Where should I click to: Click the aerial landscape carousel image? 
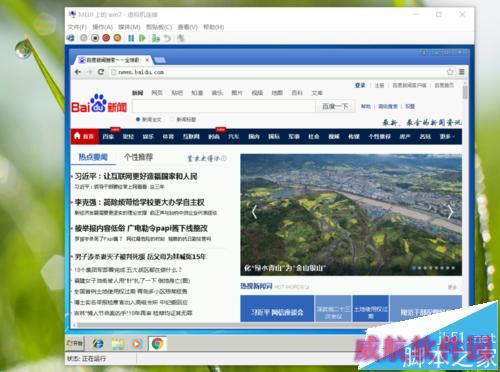point(351,214)
